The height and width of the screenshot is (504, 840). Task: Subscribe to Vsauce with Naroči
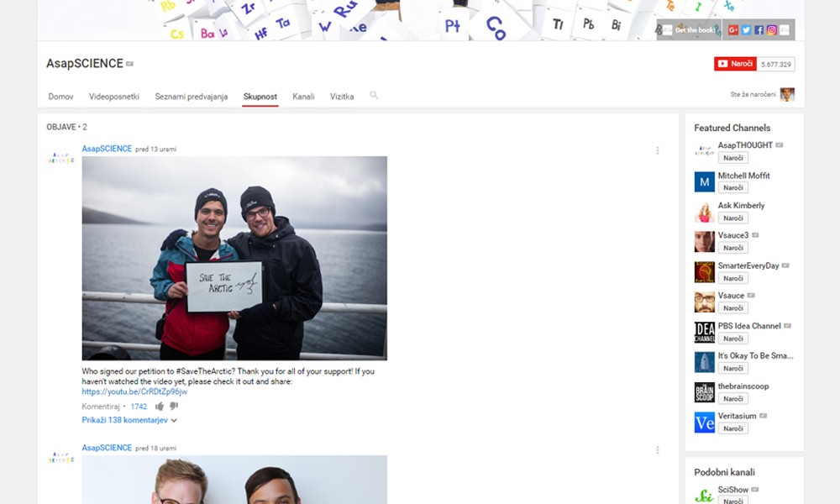coord(732,308)
